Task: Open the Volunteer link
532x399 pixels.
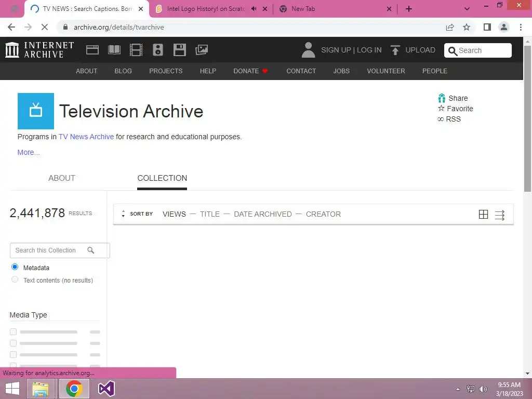Action: [386, 71]
